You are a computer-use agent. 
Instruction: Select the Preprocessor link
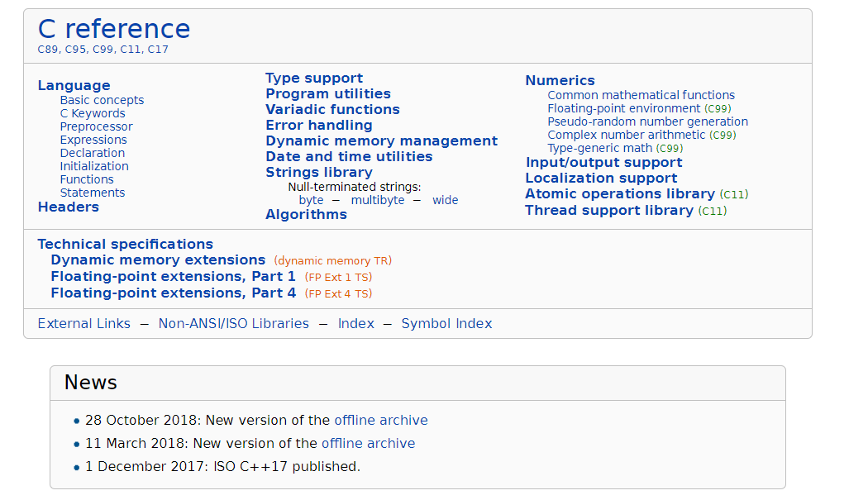tap(97, 126)
